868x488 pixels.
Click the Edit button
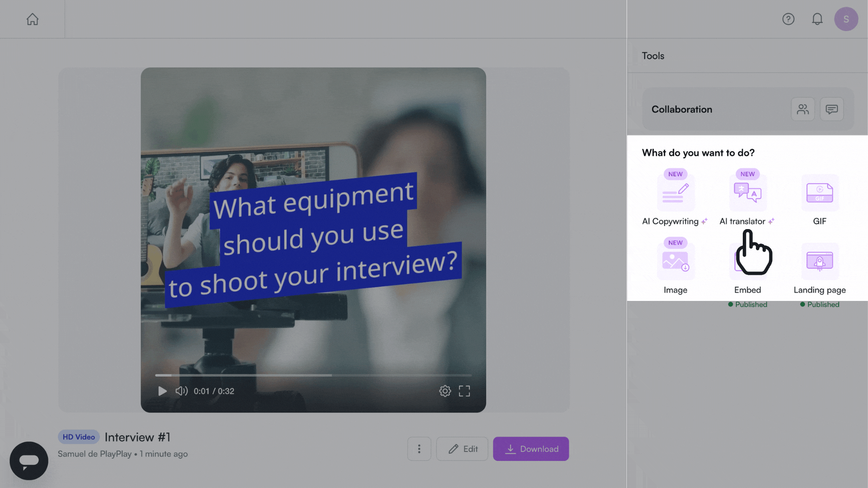(462, 449)
